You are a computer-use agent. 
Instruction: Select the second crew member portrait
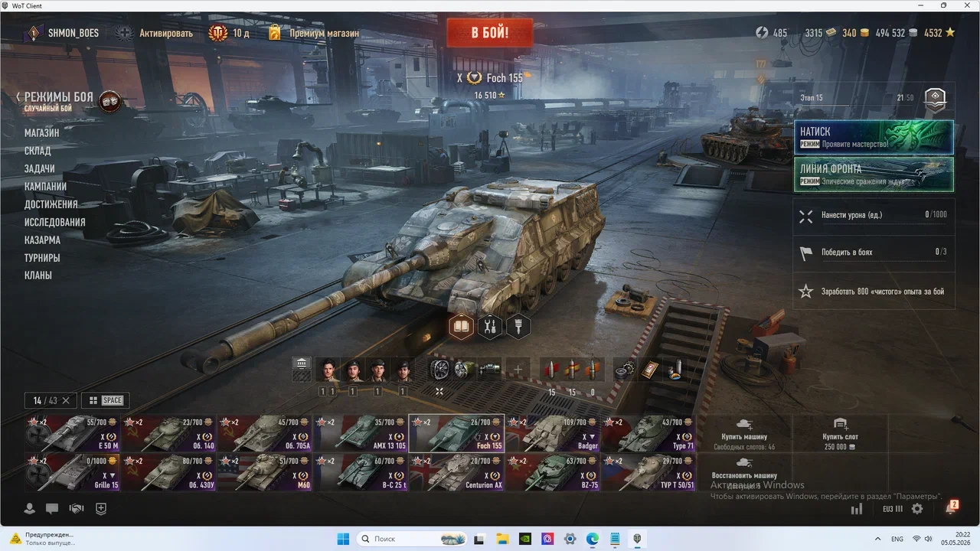[x=352, y=370]
